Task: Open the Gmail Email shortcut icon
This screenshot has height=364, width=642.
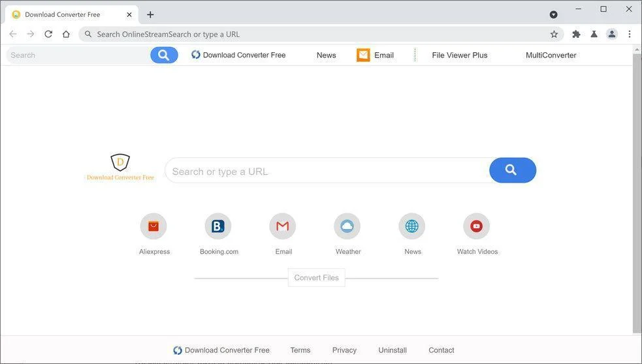Action: [x=283, y=226]
